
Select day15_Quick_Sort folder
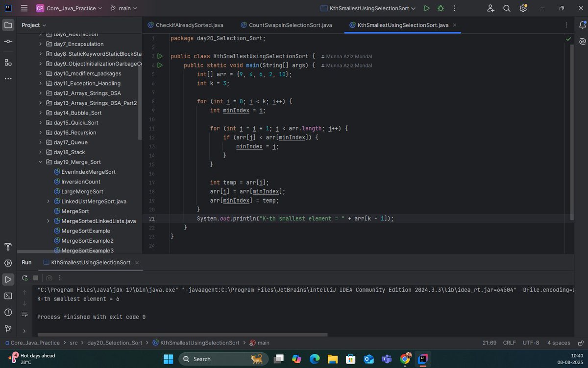pyautogui.click(x=76, y=122)
